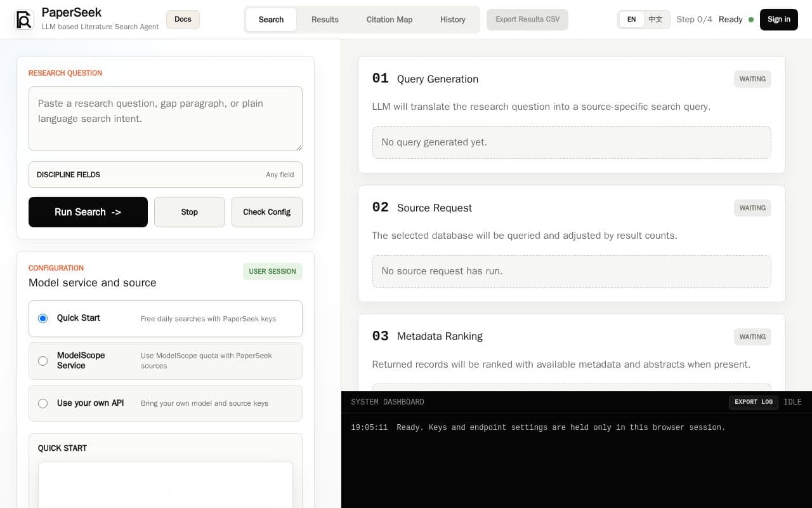Click the Query Generation step heading

point(438,79)
